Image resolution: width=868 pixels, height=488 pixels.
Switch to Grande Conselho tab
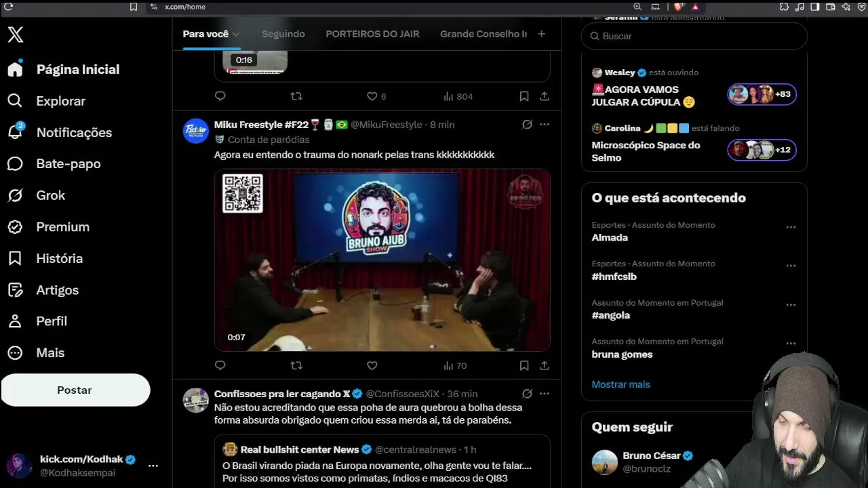click(x=484, y=34)
